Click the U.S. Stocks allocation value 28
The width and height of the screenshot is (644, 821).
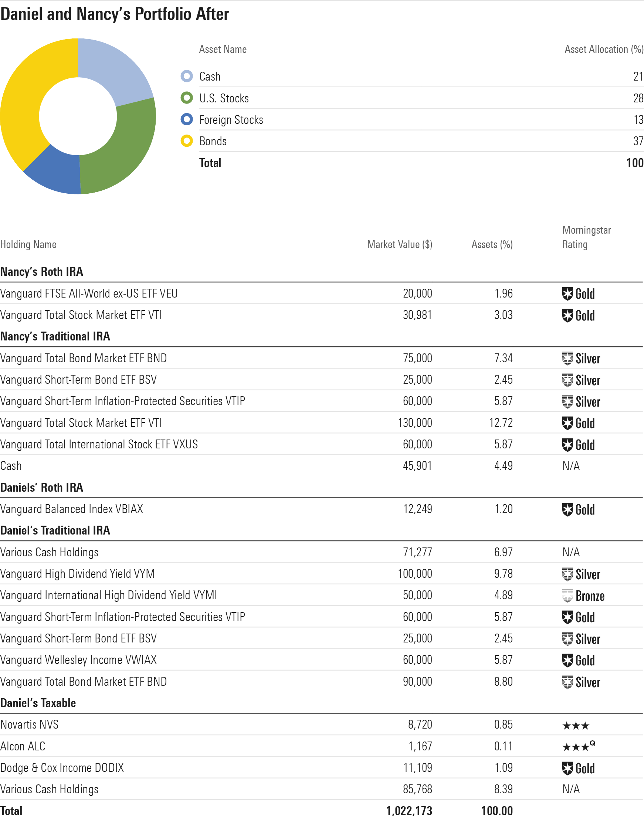pyautogui.click(x=638, y=98)
